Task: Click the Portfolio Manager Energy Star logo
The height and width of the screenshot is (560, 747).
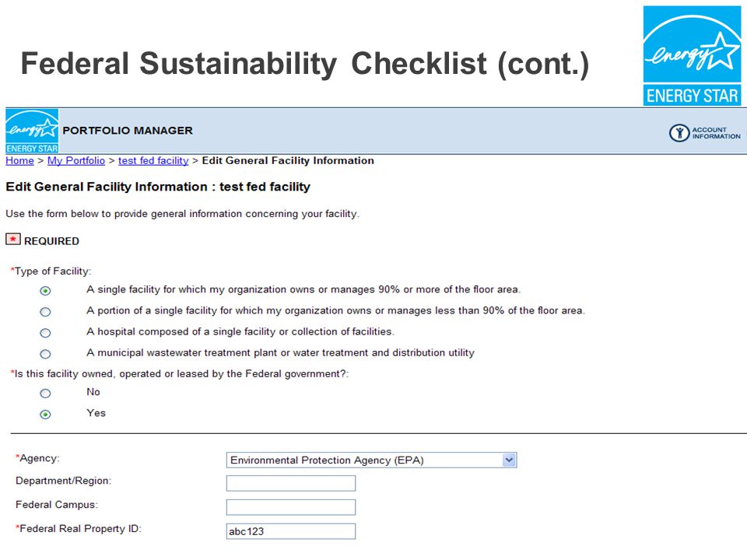Action: point(32,131)
